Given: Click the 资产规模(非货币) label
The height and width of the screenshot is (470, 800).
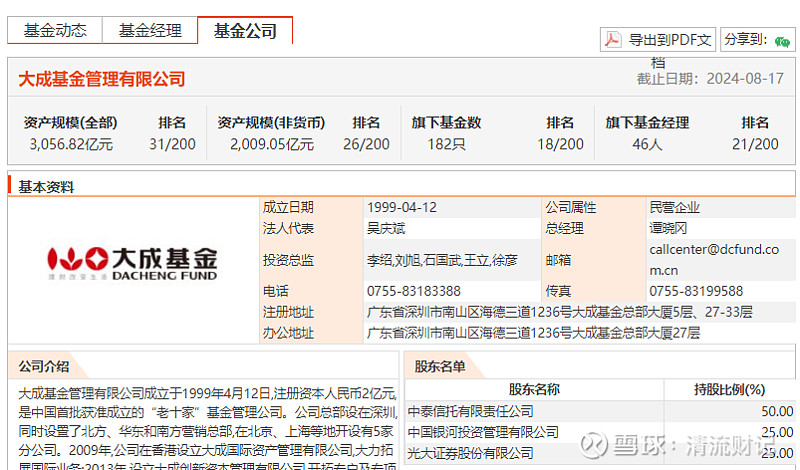Looking at the screenshot, I should (271, 122).
